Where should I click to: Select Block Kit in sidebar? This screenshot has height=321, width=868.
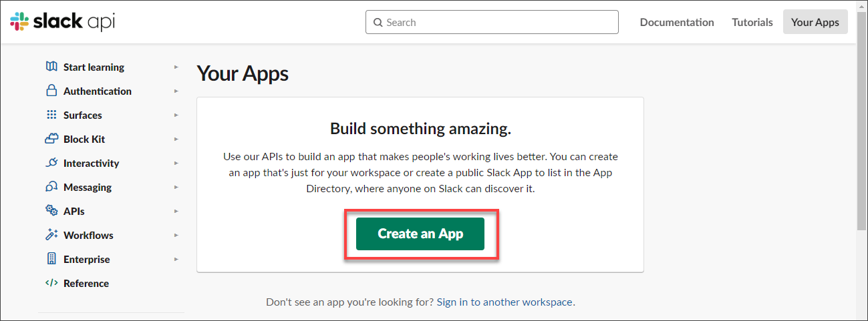pos(84,139)
